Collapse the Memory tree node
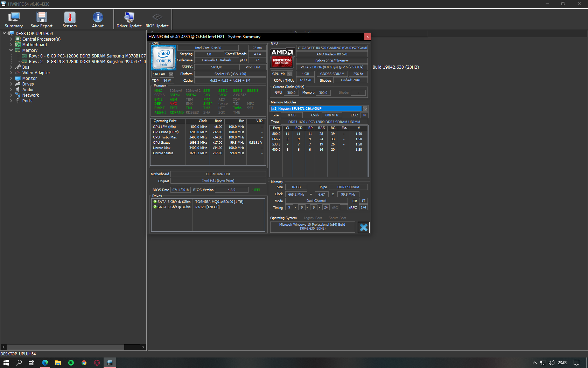Image resolution: width=588 pixels, height=368 pixels. [x=11, y=50]
